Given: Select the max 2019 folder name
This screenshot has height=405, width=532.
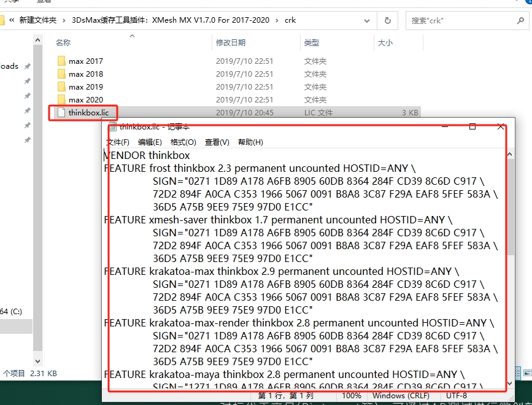Looking at the screenshot, I should click(x=86, y=87).
